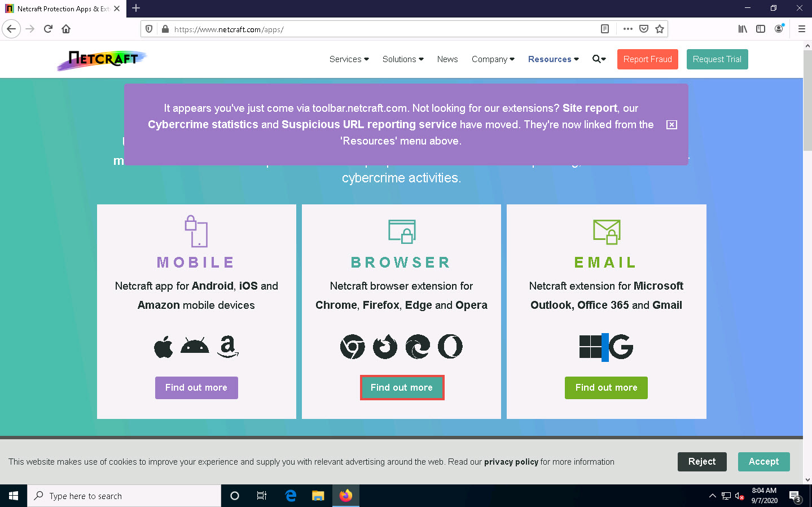The height and width of the screenshot is (507, 812).
Task: Click the mobile phone lock icon
Action: coord(196,231)
